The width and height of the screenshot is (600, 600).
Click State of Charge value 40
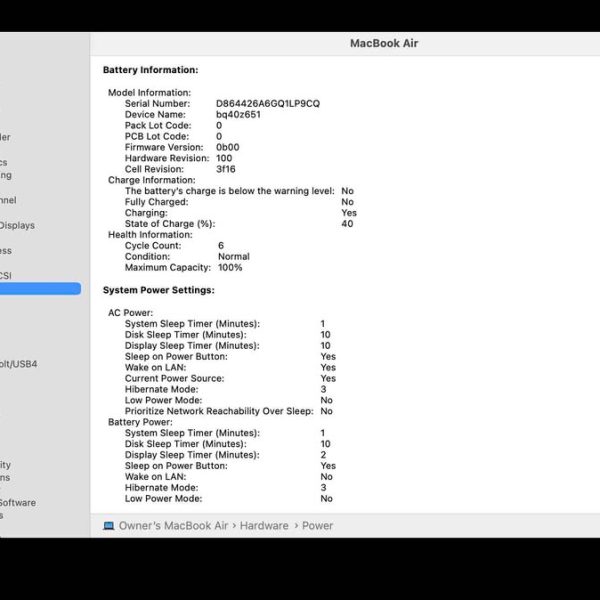pos(347,224)
